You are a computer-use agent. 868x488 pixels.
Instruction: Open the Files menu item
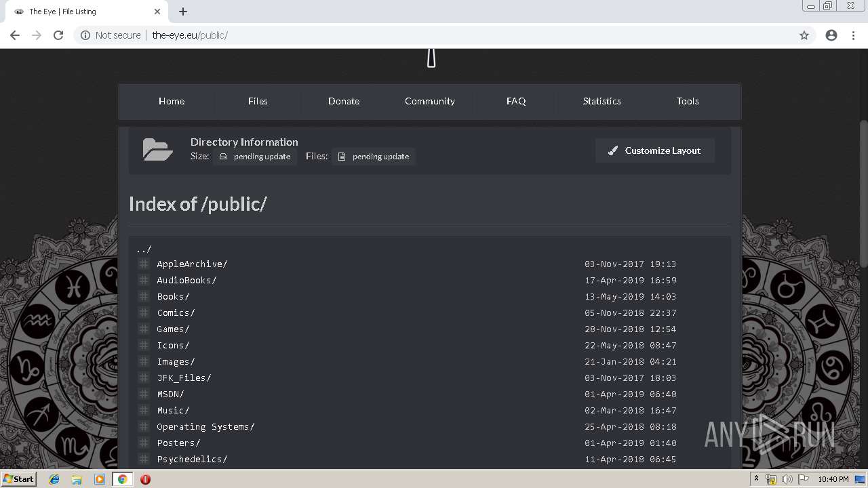point(258,101)
